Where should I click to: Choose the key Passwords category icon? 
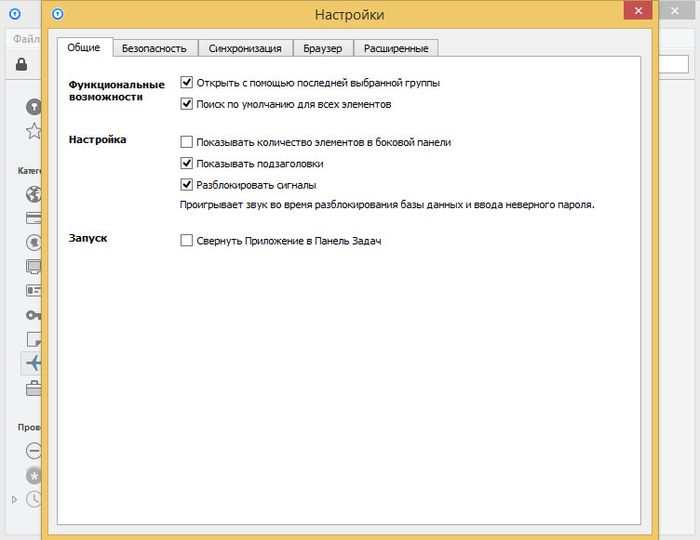pos(33,315)
